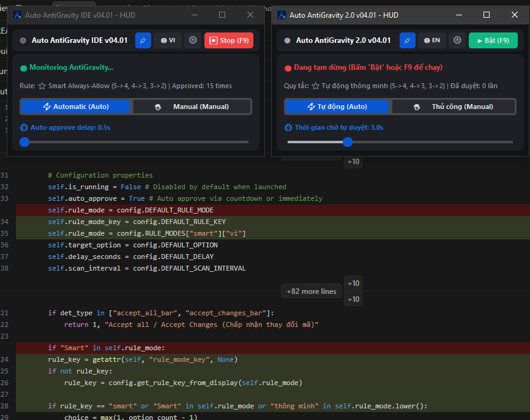Screen dimensions: 530x420
Task: Click the "Đã duyệt: 0 lần" text
Action: [x=474, y=86]
